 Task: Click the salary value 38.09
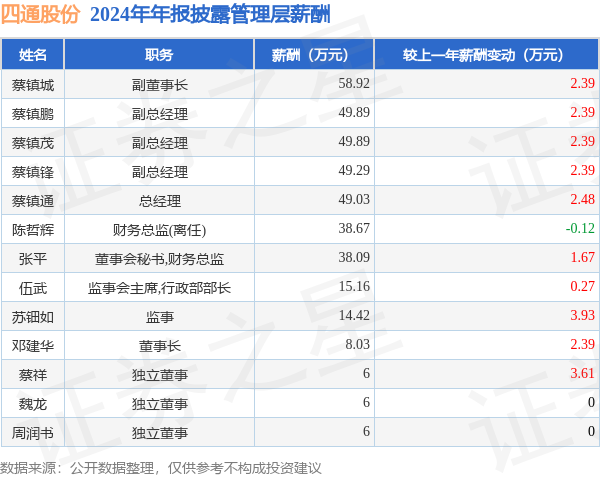coord(354,258)
